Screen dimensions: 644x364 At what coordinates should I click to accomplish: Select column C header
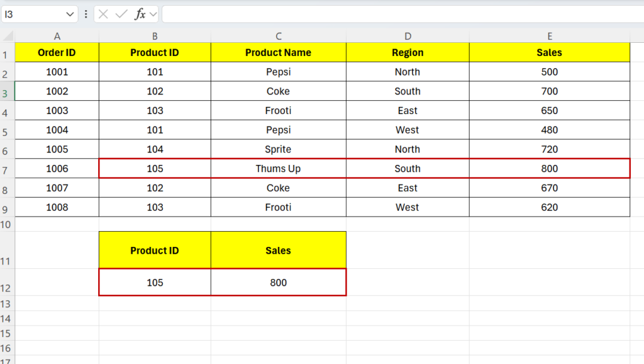tap(279, 36)
